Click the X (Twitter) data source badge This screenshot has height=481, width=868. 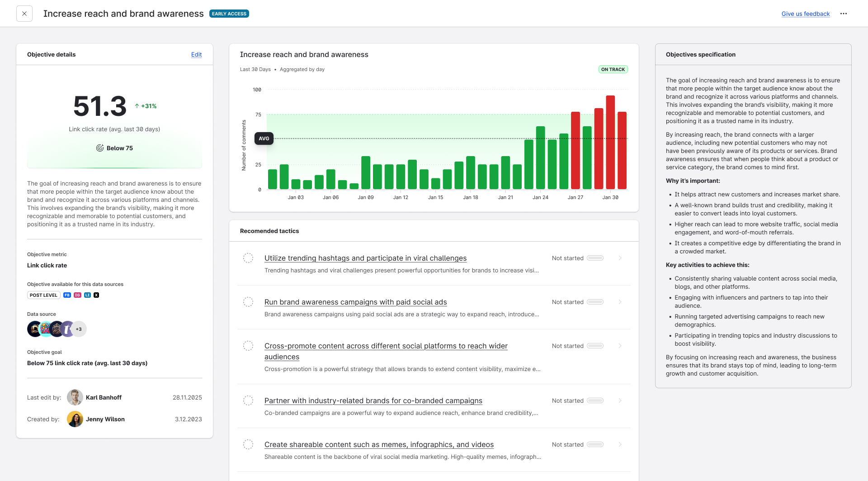[96, 295]
